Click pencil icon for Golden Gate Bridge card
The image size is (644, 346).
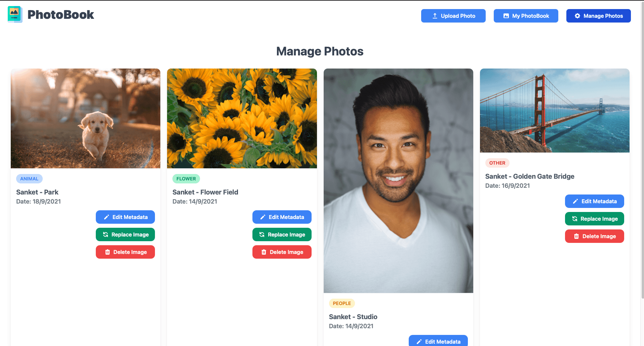point(575,201)
